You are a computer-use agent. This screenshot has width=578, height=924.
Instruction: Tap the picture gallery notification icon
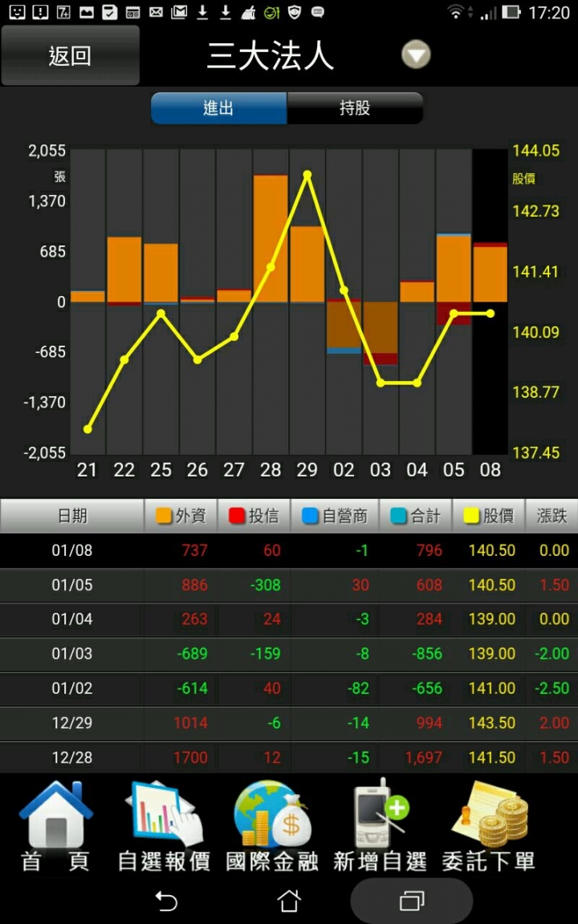87,12
